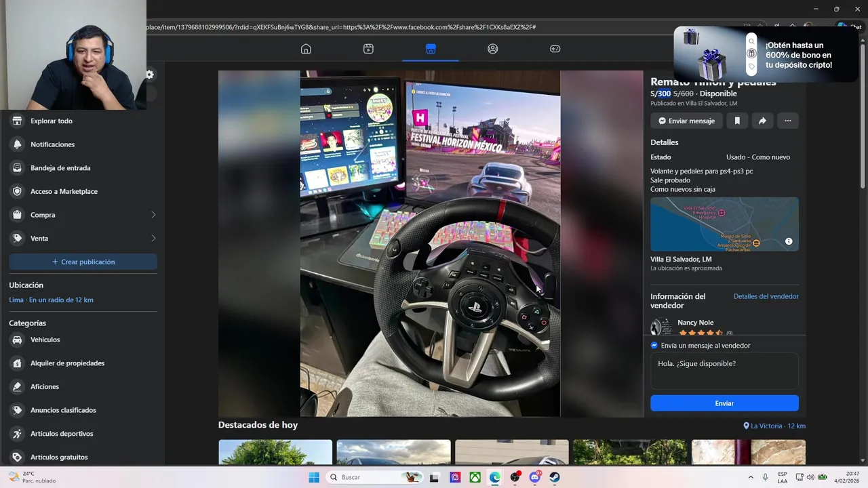Open listing more options ellipsis

pos(787,121)
